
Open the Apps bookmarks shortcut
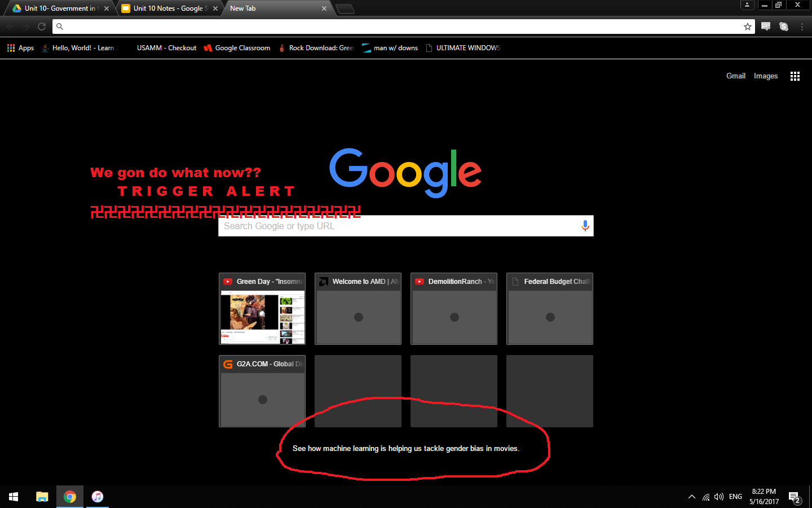pos(20,48)
